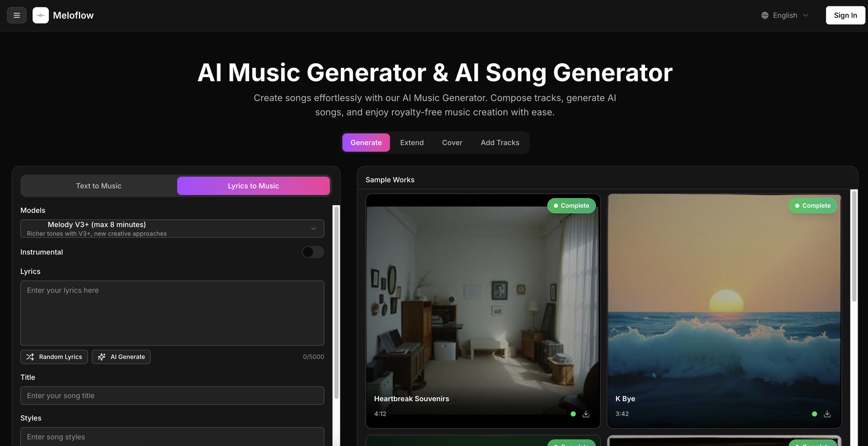Download the Heartbreak Souvenirs track
The width and height of the screenshot is (868, 446).
586,414
